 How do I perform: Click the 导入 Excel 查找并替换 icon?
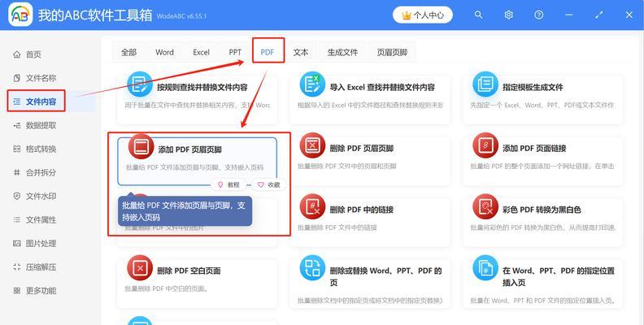click(x=312, y=84)
